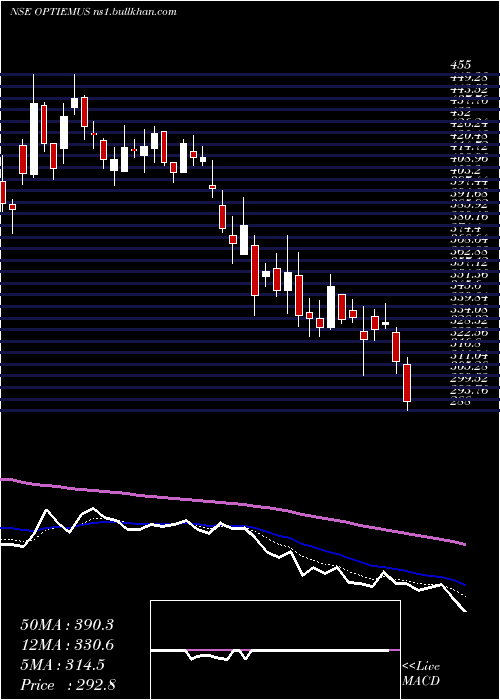Click the 380.16 price axis label
Screen dimensions: 500x700
click(x=468, y=217)
